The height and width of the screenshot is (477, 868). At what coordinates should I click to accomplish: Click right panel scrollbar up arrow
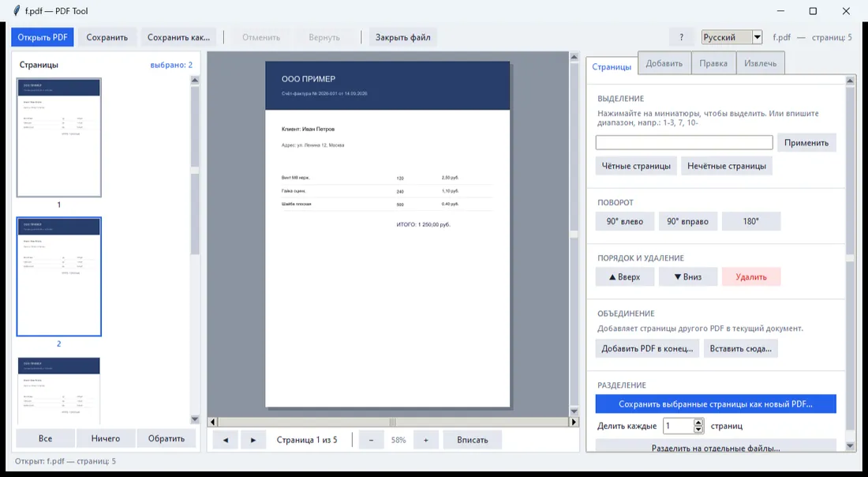851,81
